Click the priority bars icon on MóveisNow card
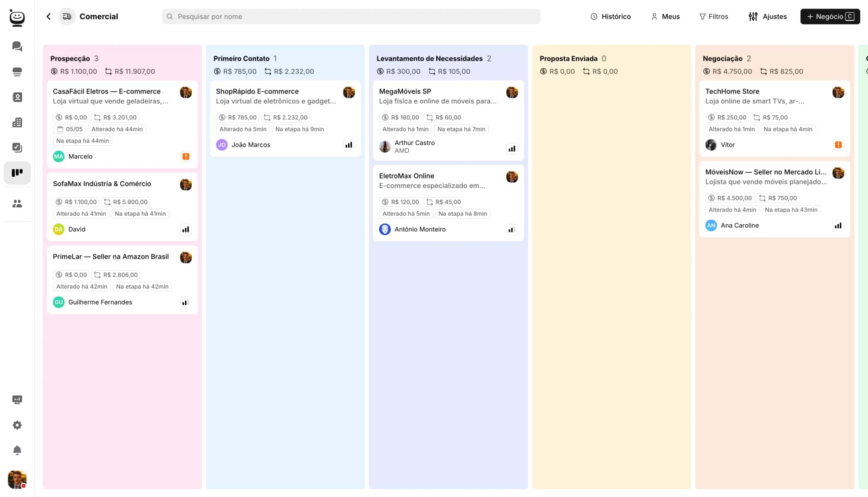Image resolution: width=868 pixels, height=497 pixels. (838, 226)
